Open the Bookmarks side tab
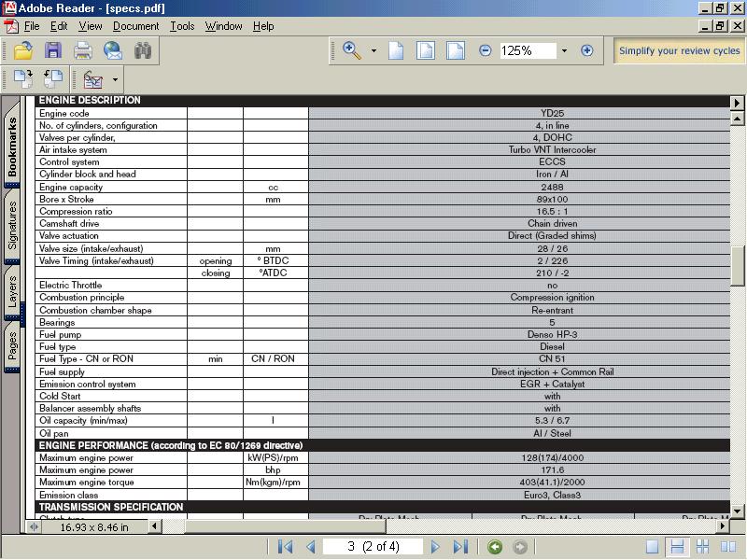 point(12,146)
